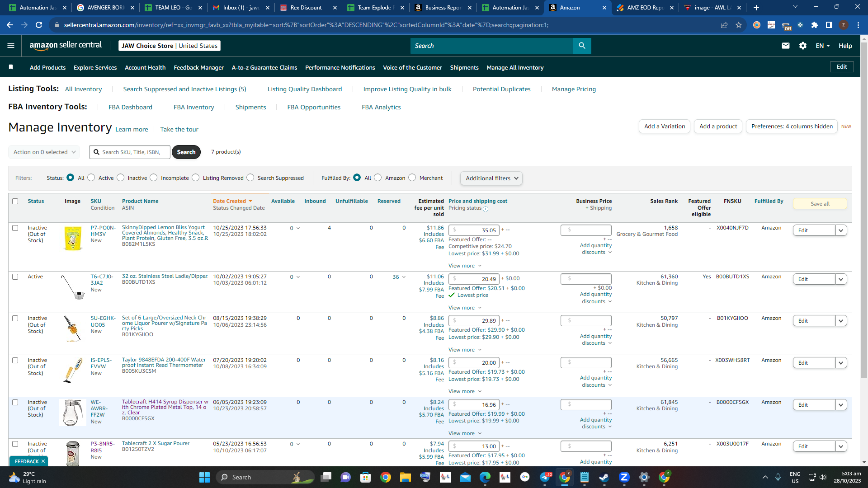Click the Add a product button
Image resolution: width=868 pixels, height=488 pixels.
tap(718, 127)
